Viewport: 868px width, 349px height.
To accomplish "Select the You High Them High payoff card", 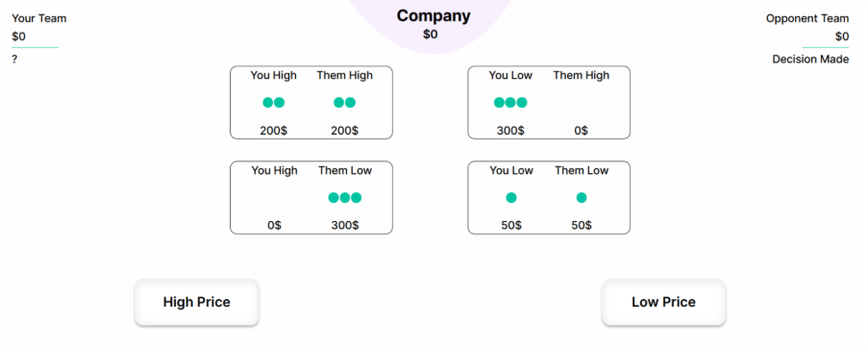I will coord(311,103).
